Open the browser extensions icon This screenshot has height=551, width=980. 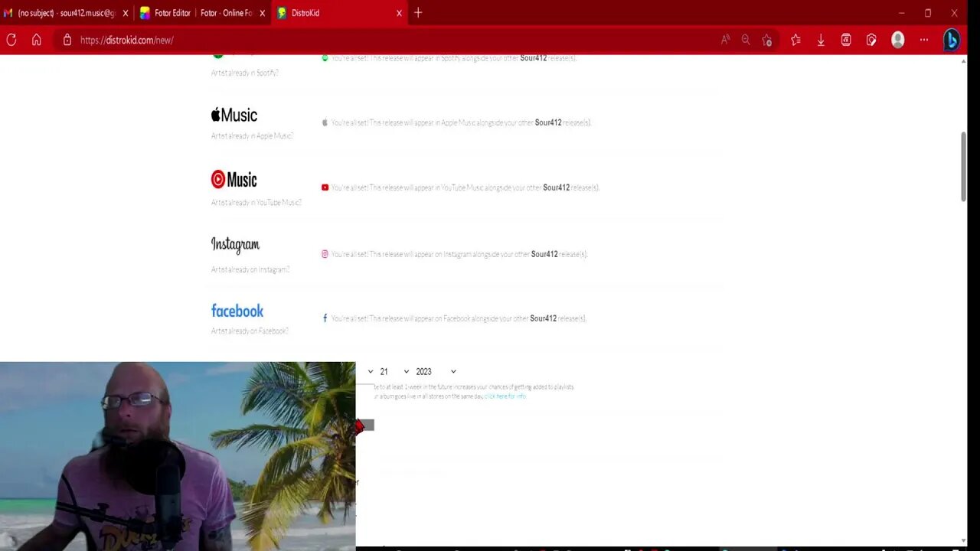click(x=871, y=40)
